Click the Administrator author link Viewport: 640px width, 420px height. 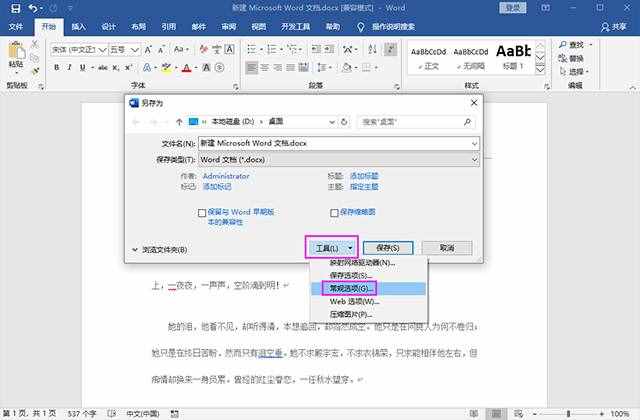click(x=226, y=176)
